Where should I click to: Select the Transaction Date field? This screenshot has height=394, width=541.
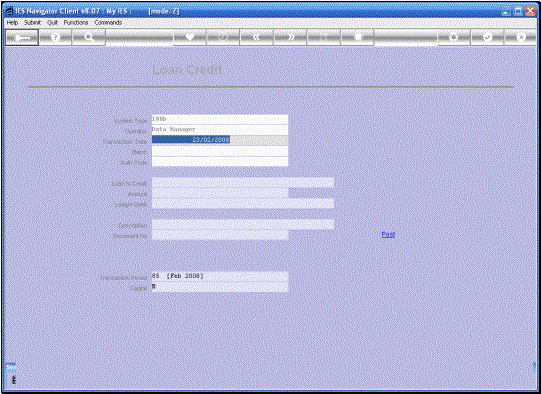[x=220, y=140]
